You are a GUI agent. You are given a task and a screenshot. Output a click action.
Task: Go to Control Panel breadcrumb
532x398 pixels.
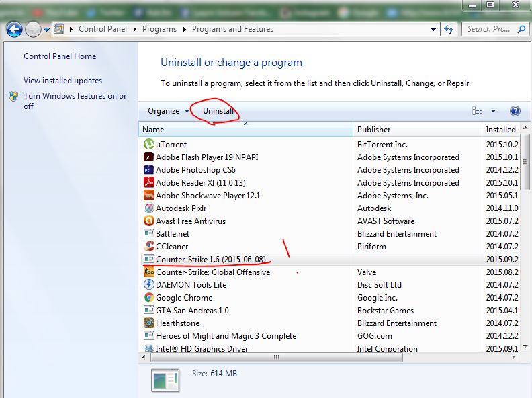[103, 29]
